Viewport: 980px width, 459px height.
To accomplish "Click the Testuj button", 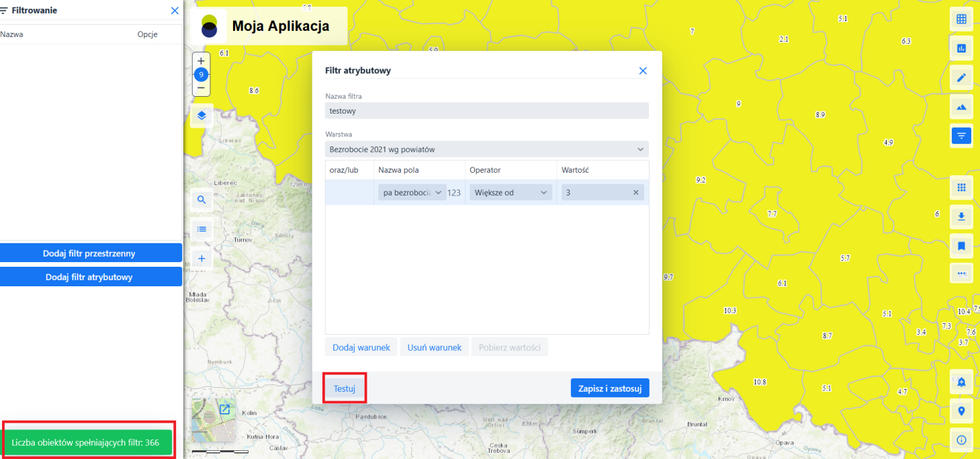I will click(x=345, y=388).
